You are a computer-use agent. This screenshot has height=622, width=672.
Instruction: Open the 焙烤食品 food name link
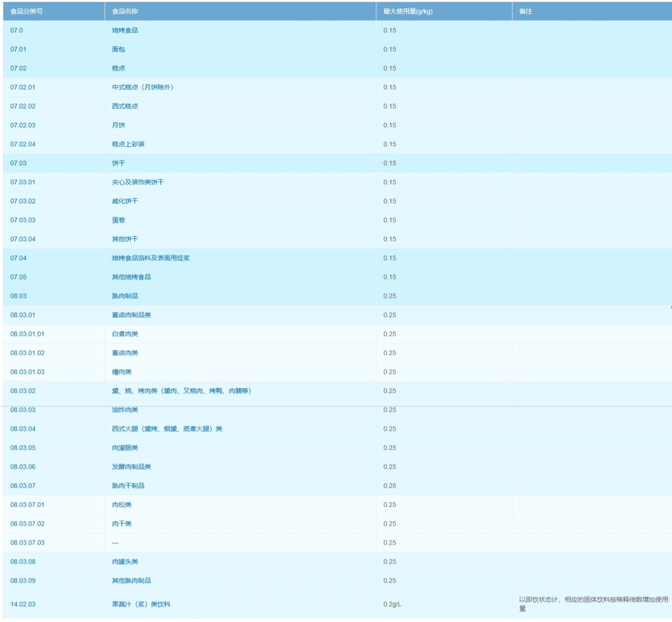[x=125, y=30]
